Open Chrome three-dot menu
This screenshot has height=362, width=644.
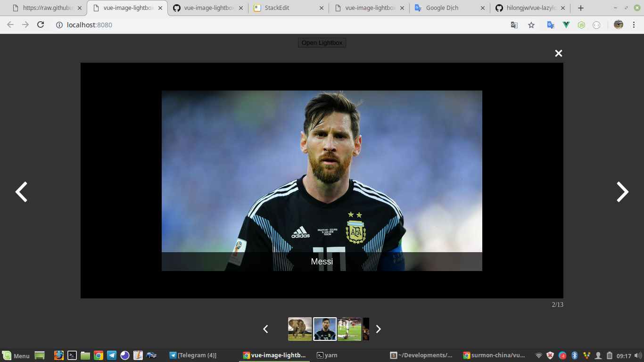pyautogui.click(x=634, y=25)
